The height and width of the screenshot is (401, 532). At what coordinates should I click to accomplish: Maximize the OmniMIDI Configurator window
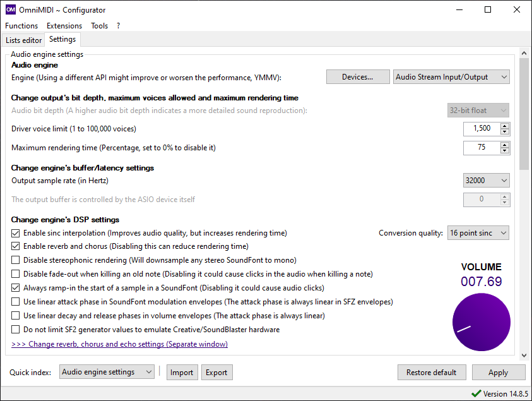coord(488,9)
